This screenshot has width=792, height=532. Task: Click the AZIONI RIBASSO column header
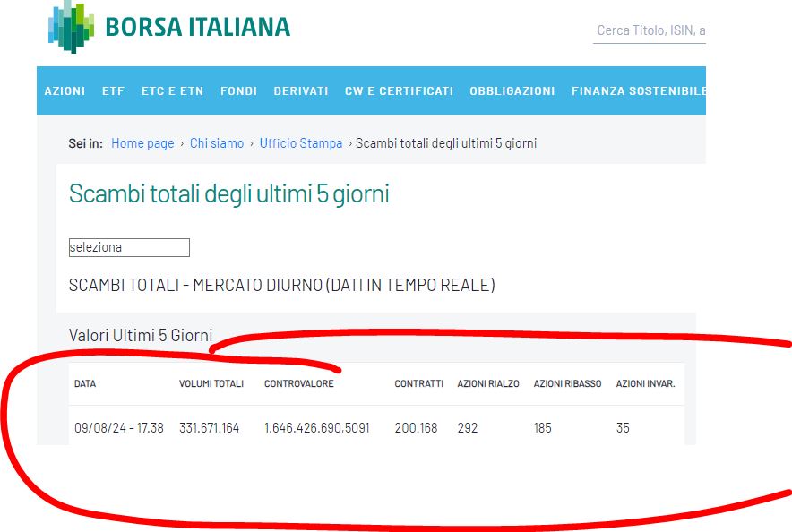[568, 383]
